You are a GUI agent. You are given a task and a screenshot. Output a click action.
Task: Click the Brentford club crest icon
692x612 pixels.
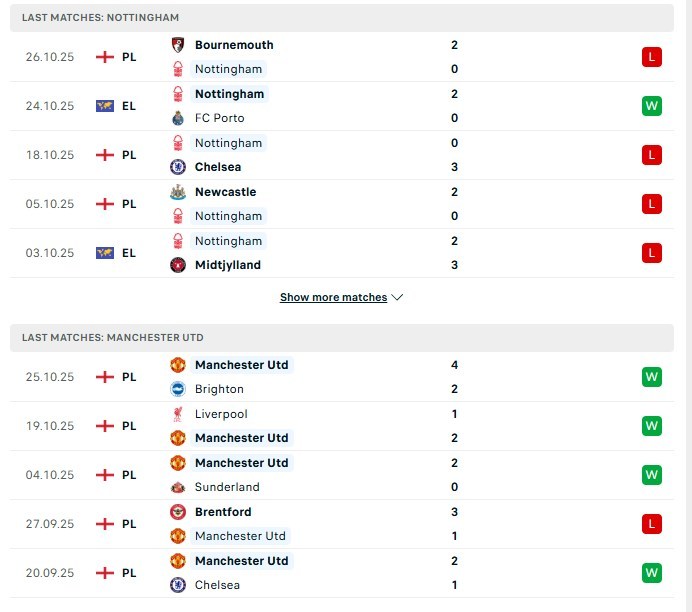tap(178, 512)
